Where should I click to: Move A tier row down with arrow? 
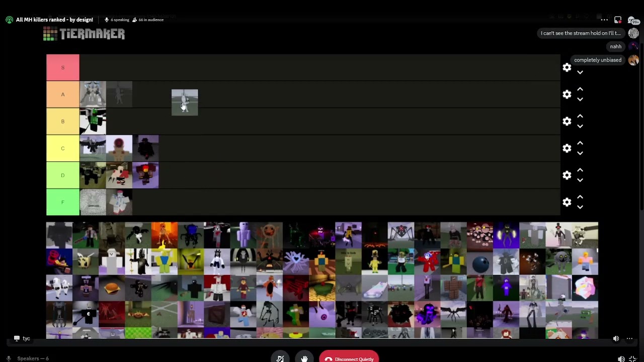pyautogui.click(x=580, y=100)
